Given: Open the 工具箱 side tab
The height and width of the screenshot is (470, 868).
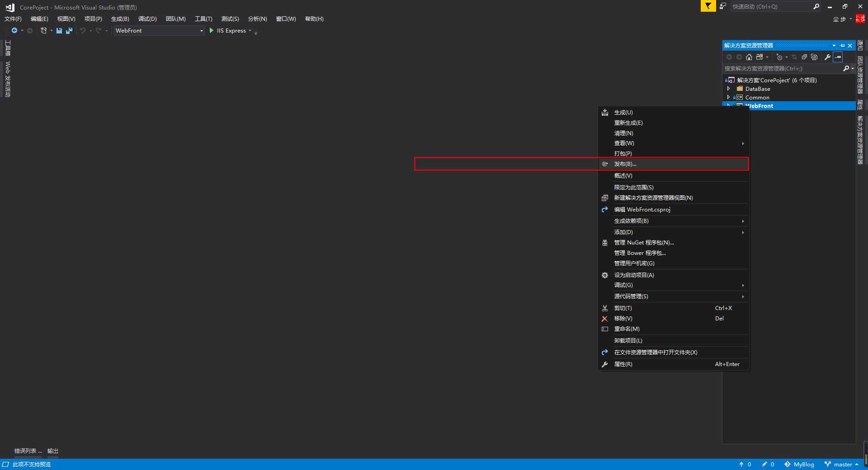Looking at the screenshot, I should [x=8, y=48].
